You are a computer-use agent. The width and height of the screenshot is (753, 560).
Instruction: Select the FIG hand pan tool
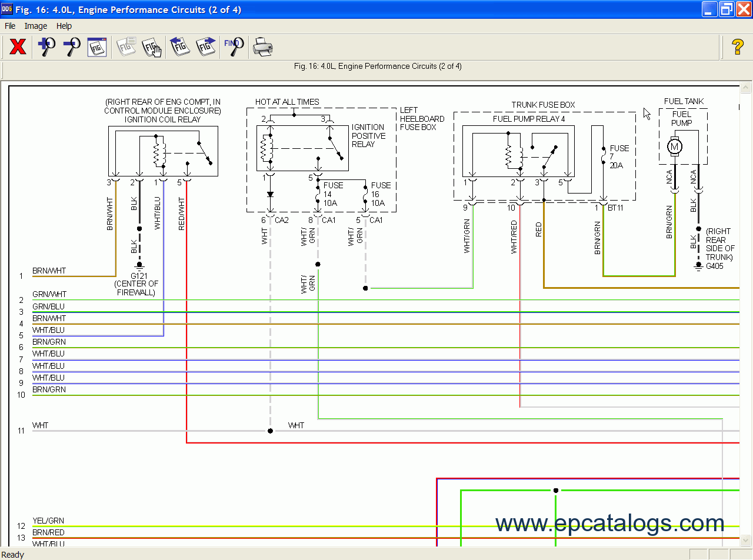click(x=152, y=46)
